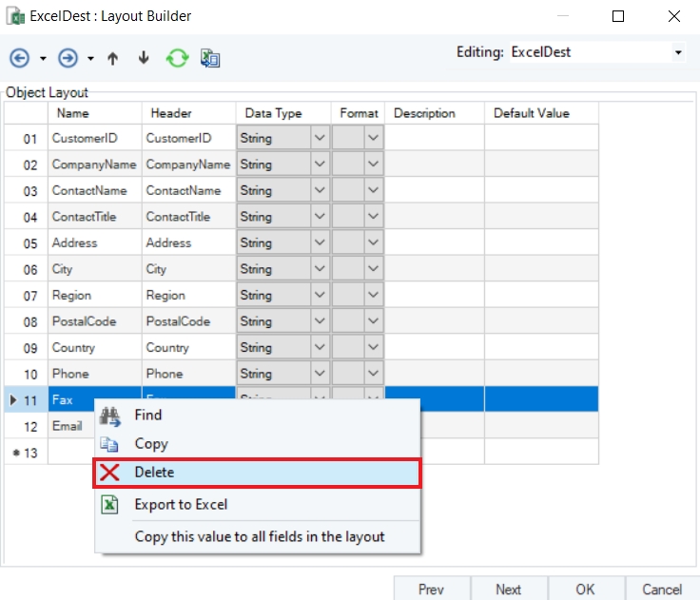
Task: Click the Description cell of Country row
Action: tap(434, 348)
